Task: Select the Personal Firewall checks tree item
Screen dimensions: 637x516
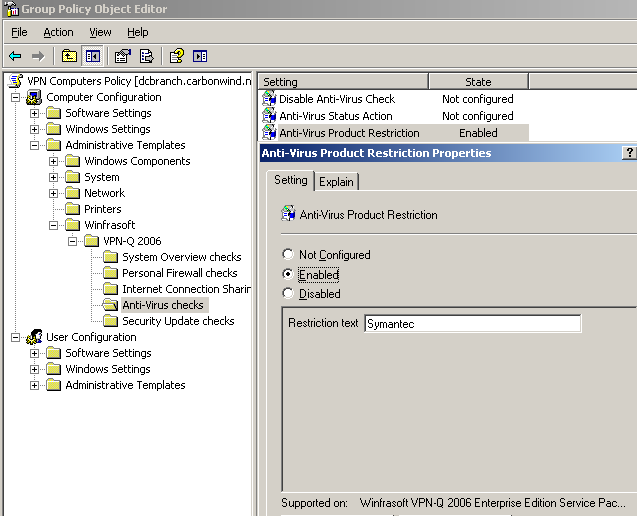Action: click(180, 273)
